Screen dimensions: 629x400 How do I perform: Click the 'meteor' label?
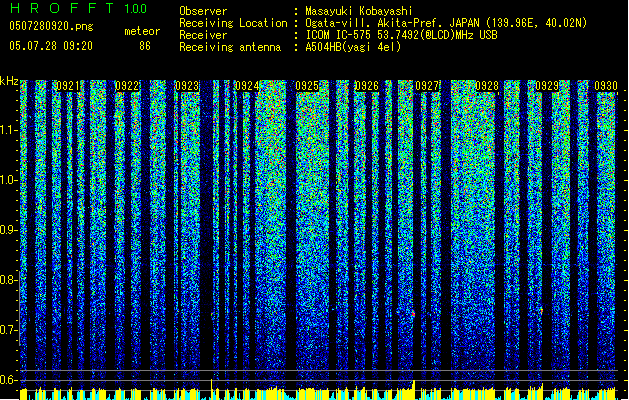pos(142,31)
